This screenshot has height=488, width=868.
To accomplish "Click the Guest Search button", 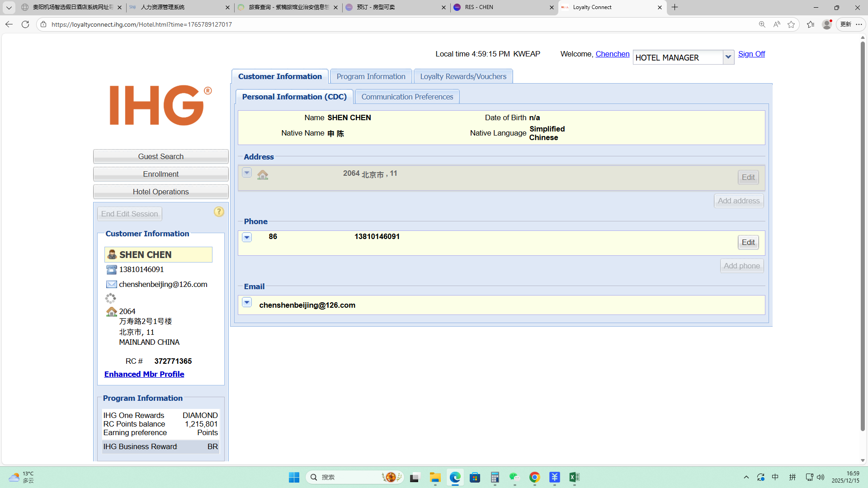I will point(160,156).
